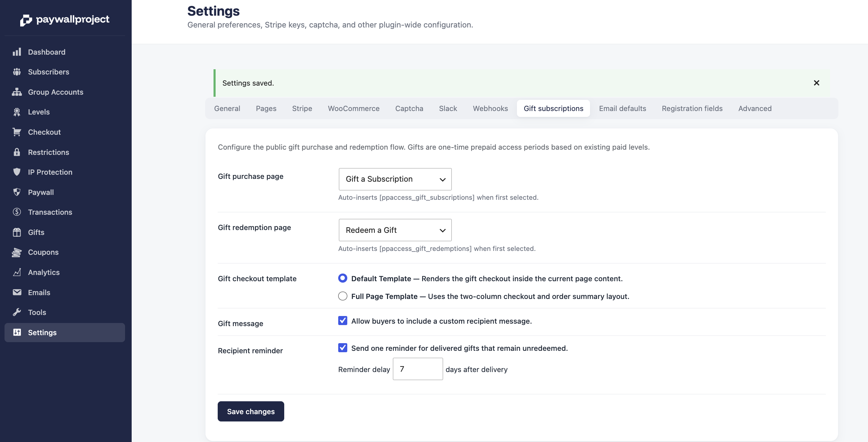Screen dimensions: 868x442
Task: Click the paywallproject brand name
Action: click(x=72, y=19)
